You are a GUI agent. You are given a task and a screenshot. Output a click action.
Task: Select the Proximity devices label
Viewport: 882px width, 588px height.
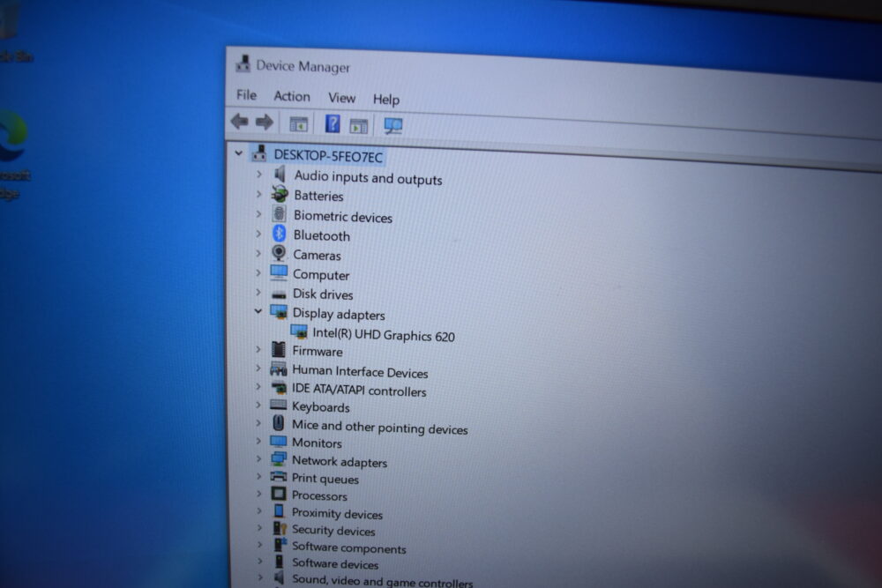(337, 513)
